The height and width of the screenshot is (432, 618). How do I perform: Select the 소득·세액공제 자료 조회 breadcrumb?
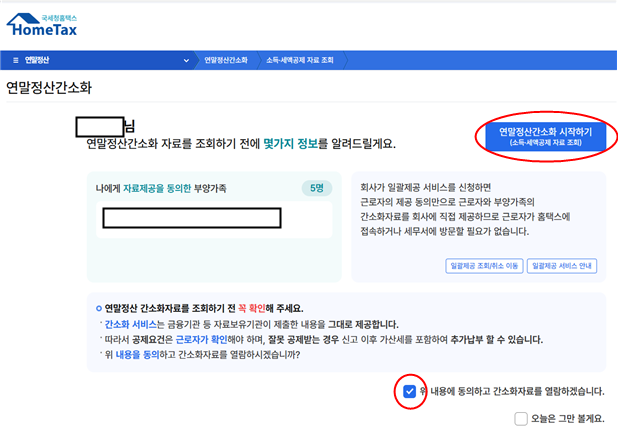[299, 61]
